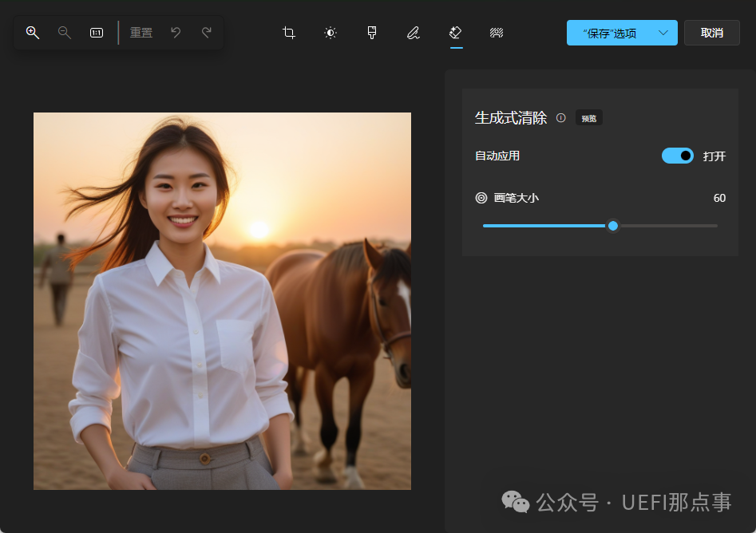This screenshot has height=533, width=756.
Task: Redo the last undone edit
Action: coord(207,33)
